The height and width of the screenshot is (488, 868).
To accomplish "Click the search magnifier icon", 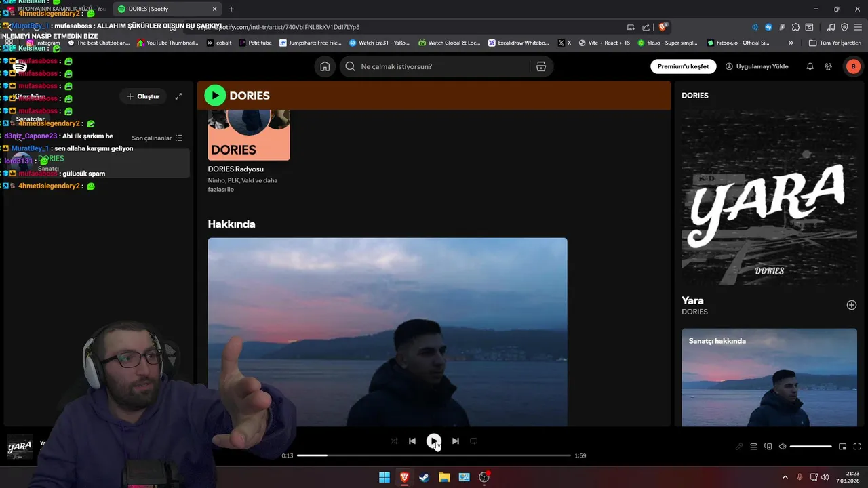I will (x=350, y=66).
